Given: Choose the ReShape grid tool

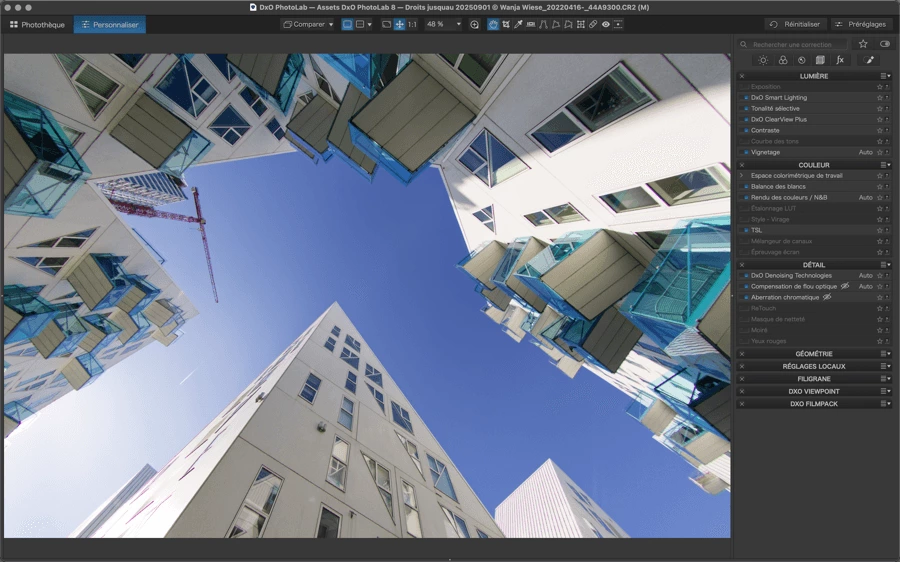Looking at the screenshot, I should (x=580, y=25).
